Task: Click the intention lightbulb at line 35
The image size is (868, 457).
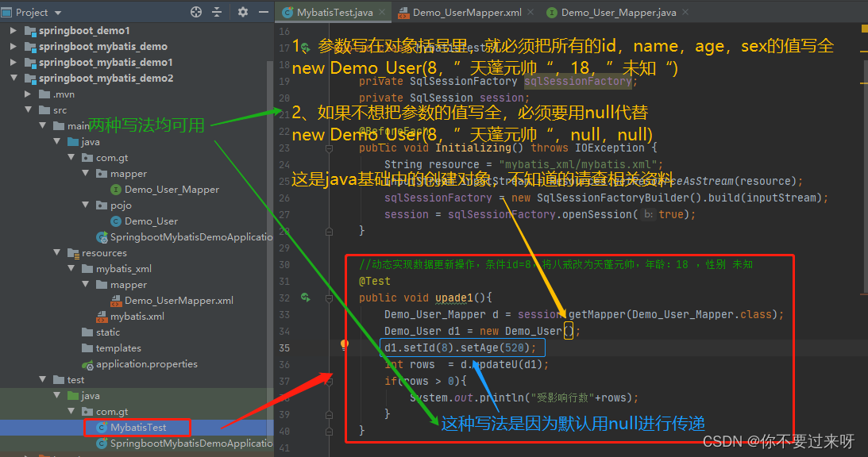Action: (345, 346)
